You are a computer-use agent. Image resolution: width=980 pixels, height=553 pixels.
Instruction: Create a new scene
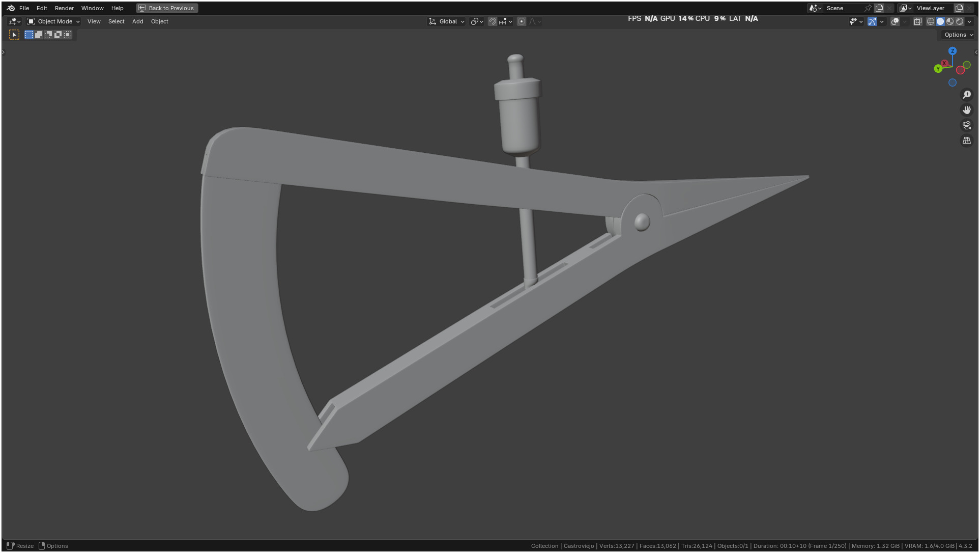coord(879,8)
